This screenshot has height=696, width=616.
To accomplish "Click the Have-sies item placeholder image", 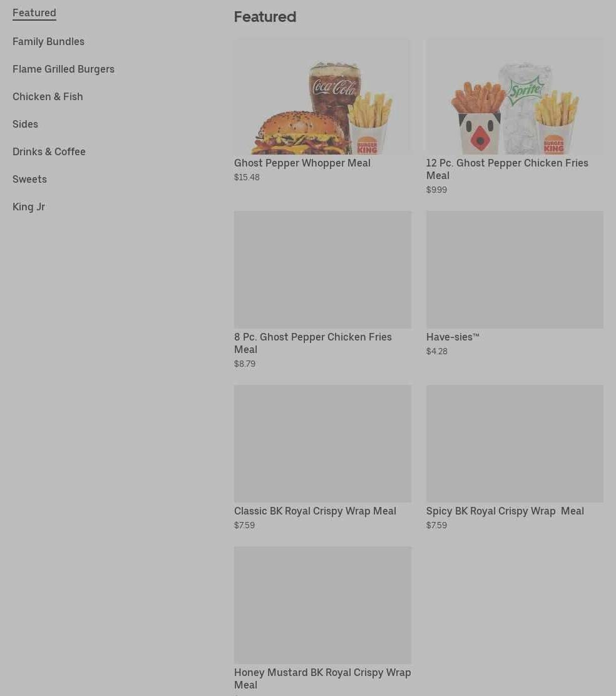I will pyautogui.click(x=515, y=270).
